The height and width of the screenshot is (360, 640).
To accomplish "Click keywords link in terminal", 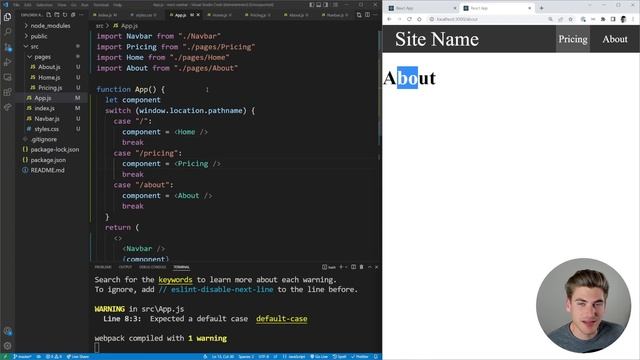I will click(x=175, y=280).
